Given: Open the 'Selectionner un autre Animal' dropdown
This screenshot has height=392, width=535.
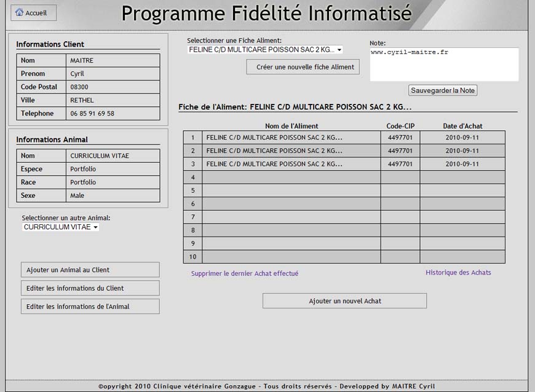Looking at the screenshot, I should coord(60,227).
